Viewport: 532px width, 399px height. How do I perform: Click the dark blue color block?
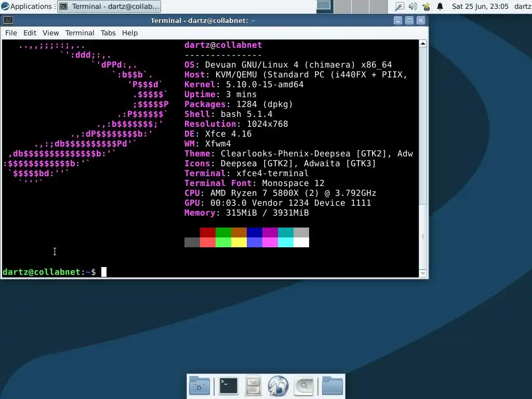tap(255, 232)
